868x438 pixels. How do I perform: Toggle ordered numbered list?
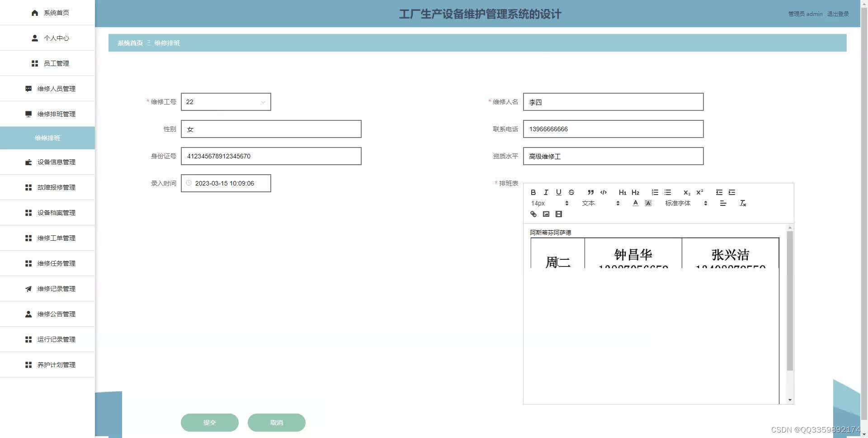[x=655, y=192]
